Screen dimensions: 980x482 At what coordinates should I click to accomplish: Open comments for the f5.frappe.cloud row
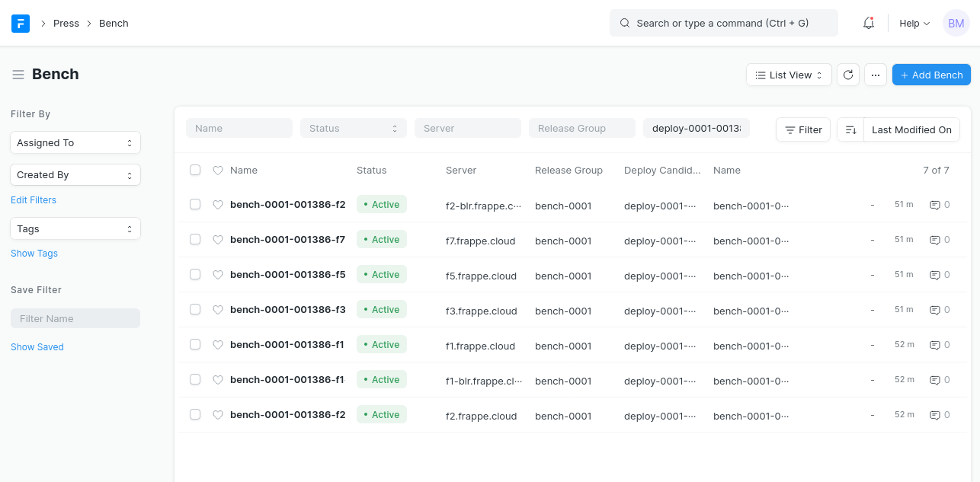[939, 275]
